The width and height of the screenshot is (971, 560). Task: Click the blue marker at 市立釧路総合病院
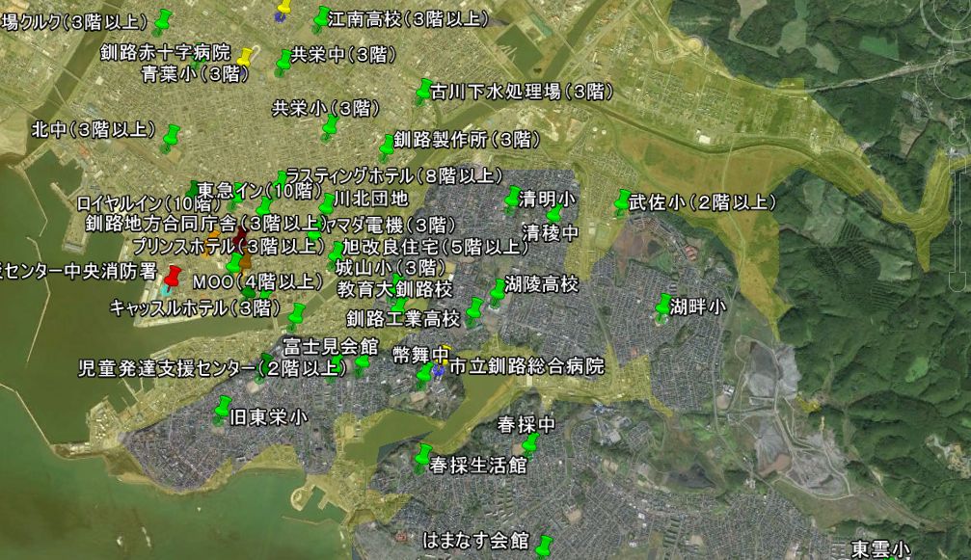point(440,370)
